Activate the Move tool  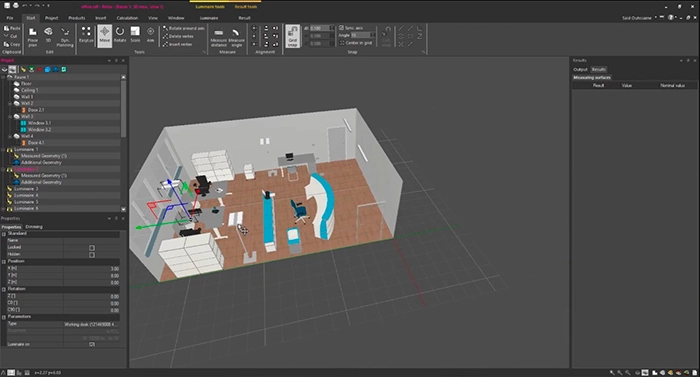pyautogui.click(x=104, y=35)
